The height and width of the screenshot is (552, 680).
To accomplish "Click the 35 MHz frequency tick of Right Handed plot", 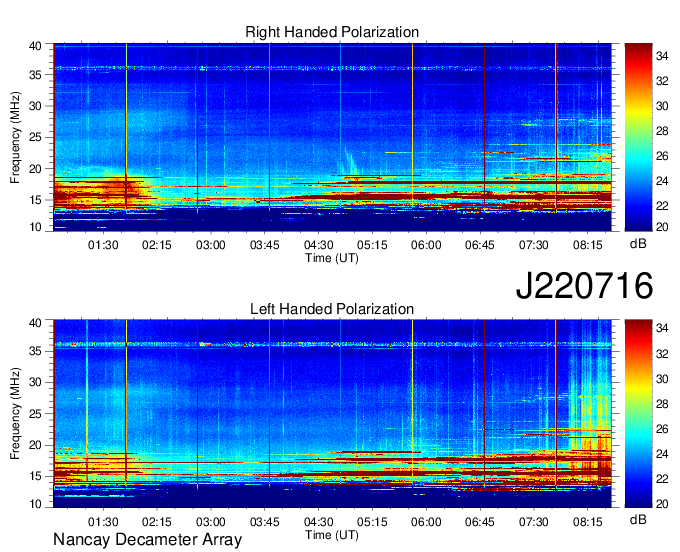I will tap(35, 75).
